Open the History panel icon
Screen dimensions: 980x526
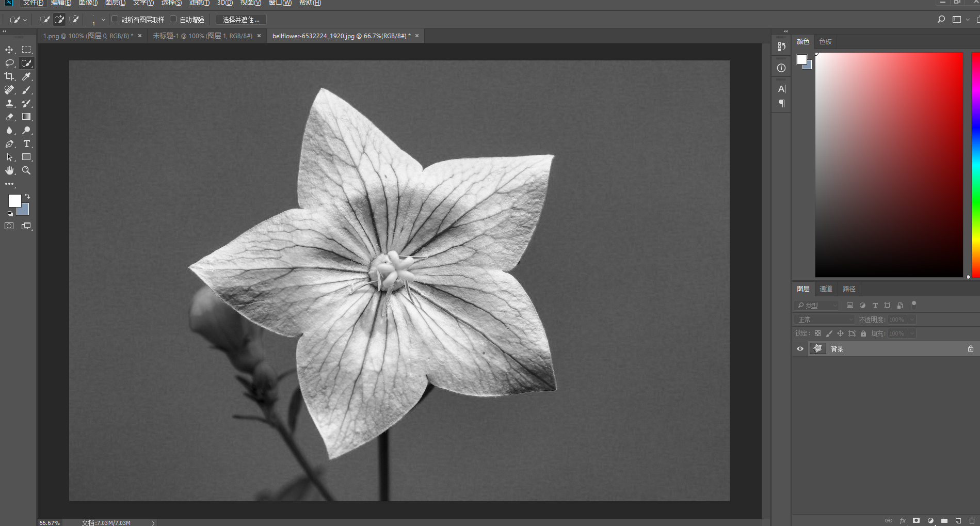coord(781,46)
